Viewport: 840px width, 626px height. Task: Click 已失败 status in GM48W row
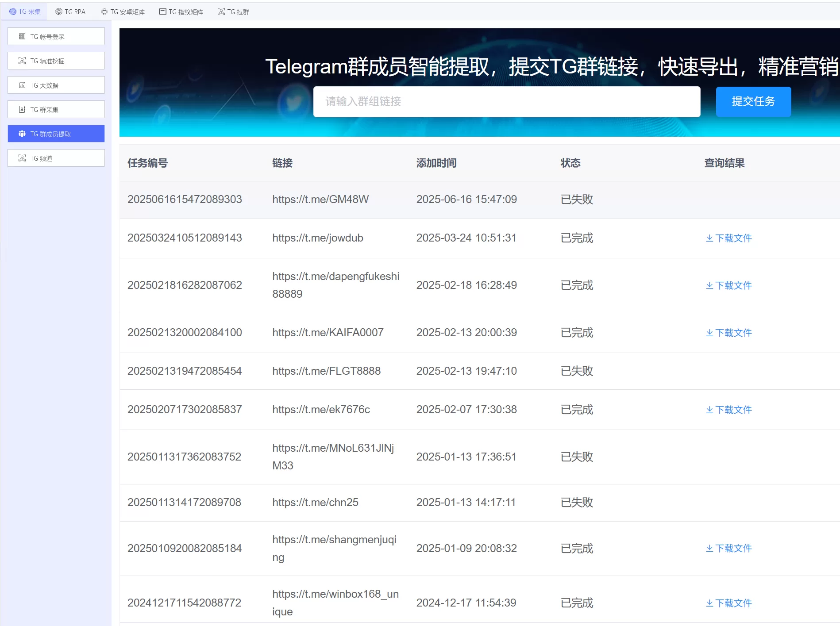[x=577, y=199]
